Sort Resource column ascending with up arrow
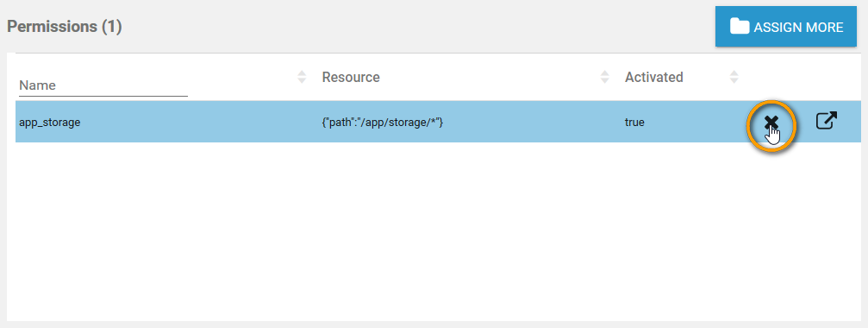868x328 pixels. pyautogui.click(x=604, y=73)
